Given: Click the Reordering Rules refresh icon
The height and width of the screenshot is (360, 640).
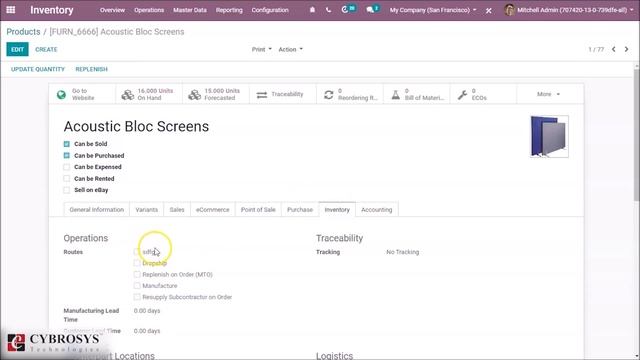Looking at the screenshot, I should (x=329, y=95).
